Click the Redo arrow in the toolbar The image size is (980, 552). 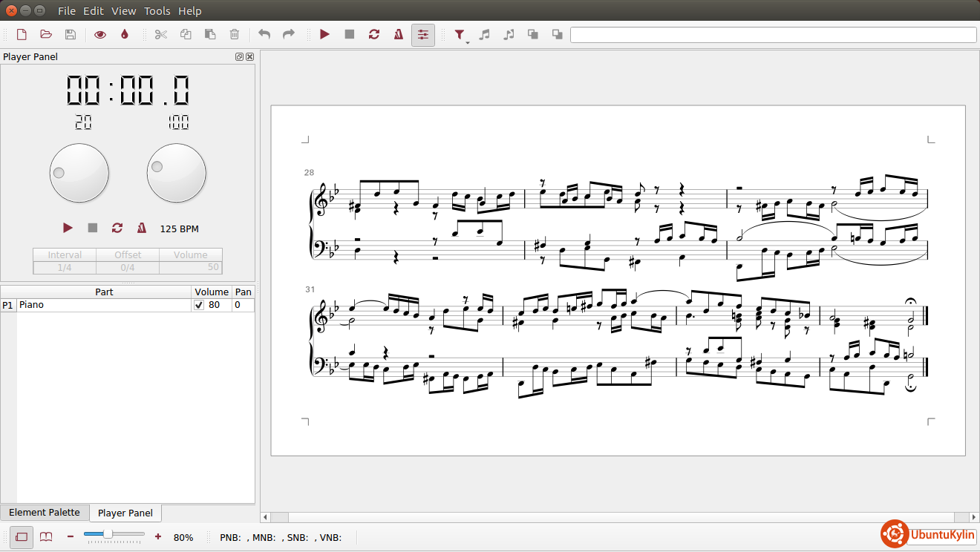point(289,34)
